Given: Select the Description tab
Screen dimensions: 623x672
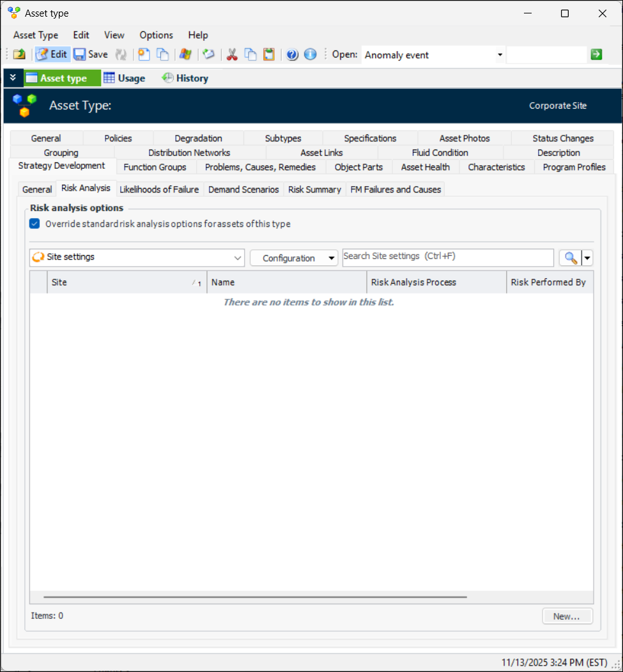Looking at the screenshot, I should point(558,153).
